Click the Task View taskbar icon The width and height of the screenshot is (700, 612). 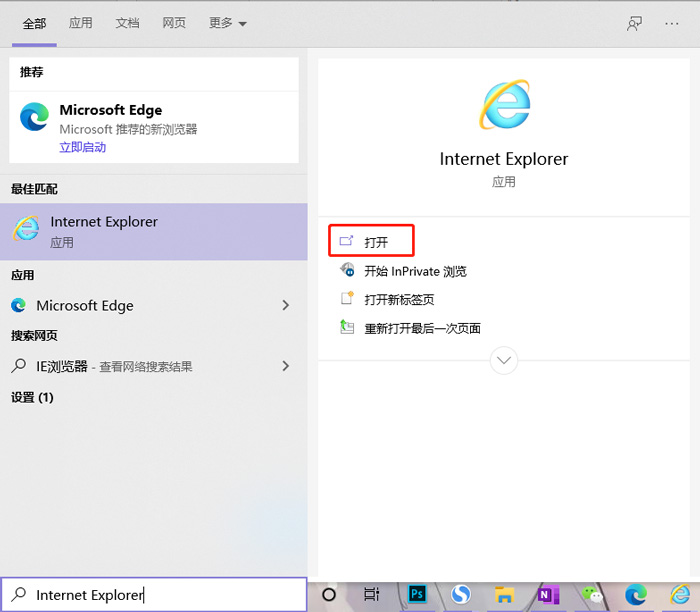(372, 594)
